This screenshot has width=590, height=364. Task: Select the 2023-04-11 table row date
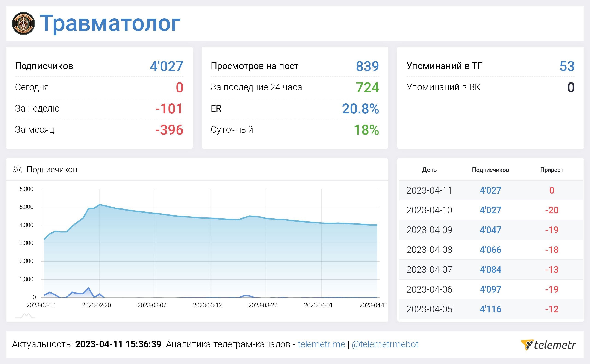429,190
